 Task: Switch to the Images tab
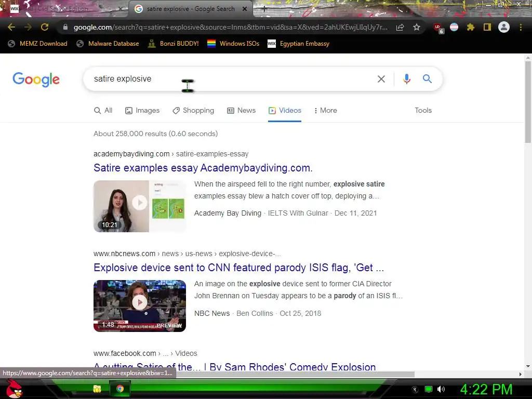pos(142,110)
